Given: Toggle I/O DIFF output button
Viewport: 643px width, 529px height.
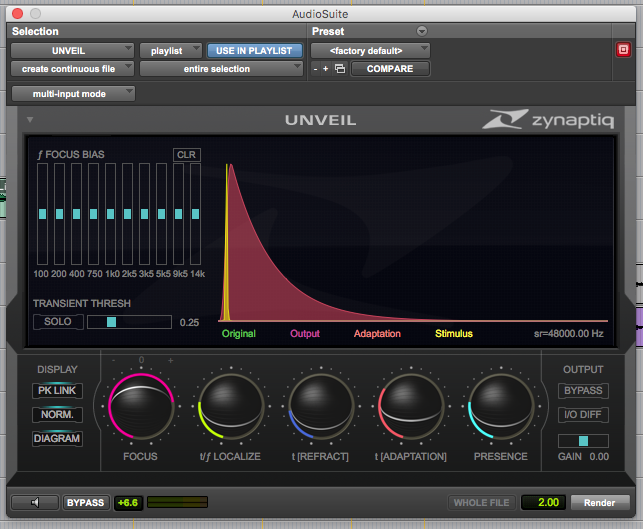Looking at the screenshot, I should point(583,415).
